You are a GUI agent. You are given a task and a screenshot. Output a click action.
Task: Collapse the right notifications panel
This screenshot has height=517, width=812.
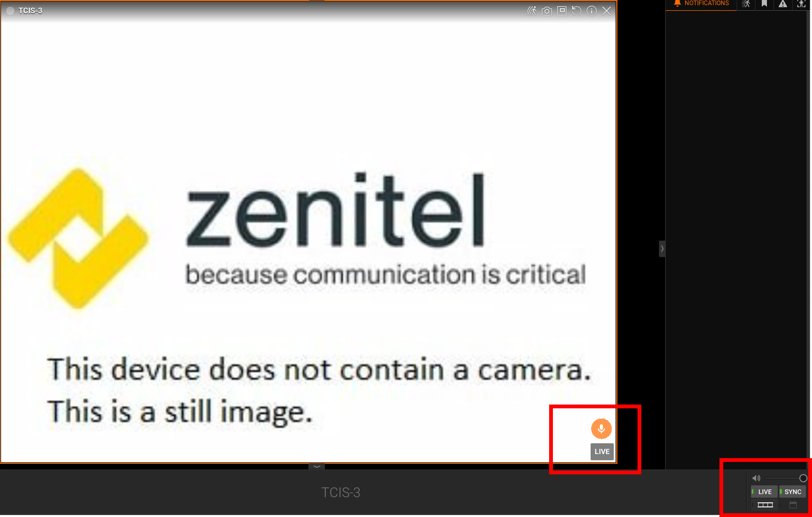(x=662, y=249)
